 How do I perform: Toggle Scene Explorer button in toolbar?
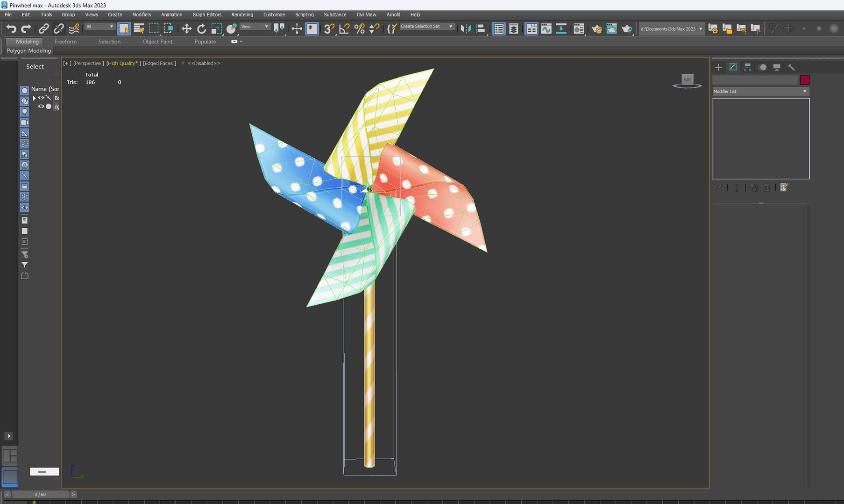tap(499, 29)
